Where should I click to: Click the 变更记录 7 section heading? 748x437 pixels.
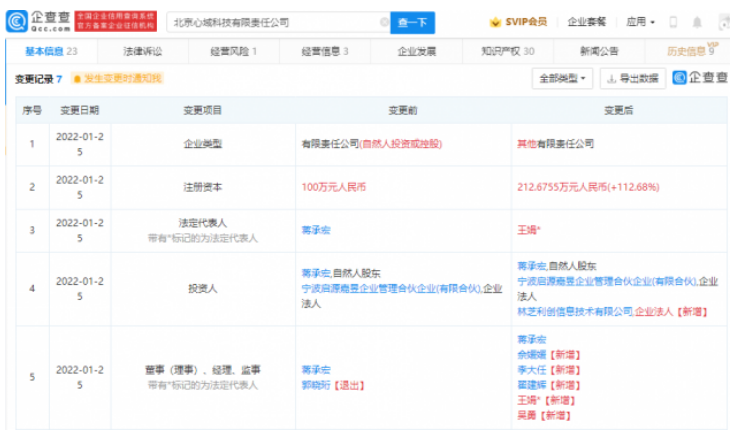38,79
